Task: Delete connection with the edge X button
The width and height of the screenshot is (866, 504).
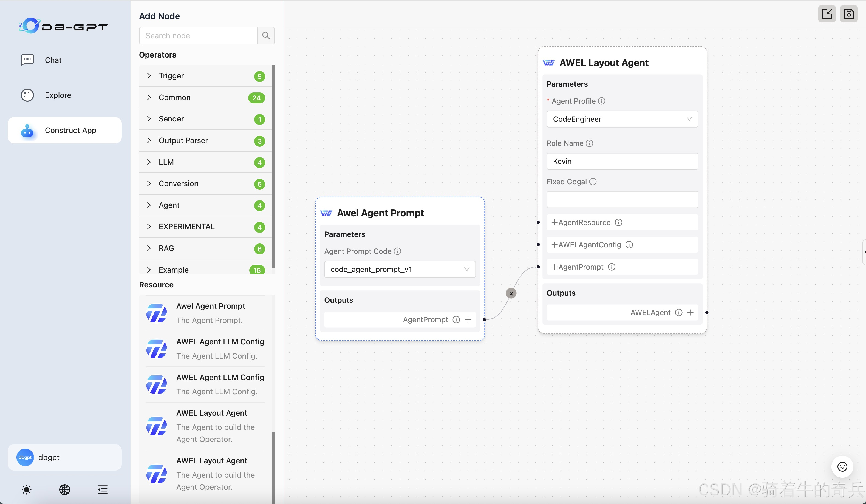Action: click(511, 293)
